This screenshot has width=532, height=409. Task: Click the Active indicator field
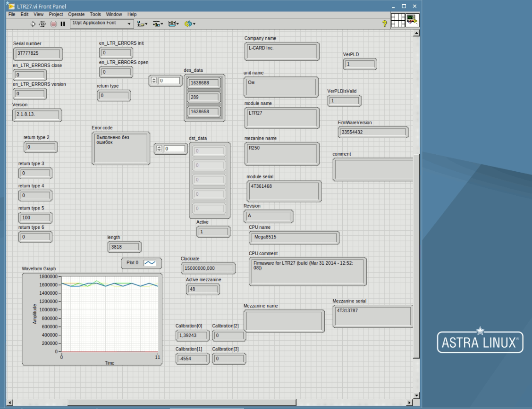[x=213, y=232]
